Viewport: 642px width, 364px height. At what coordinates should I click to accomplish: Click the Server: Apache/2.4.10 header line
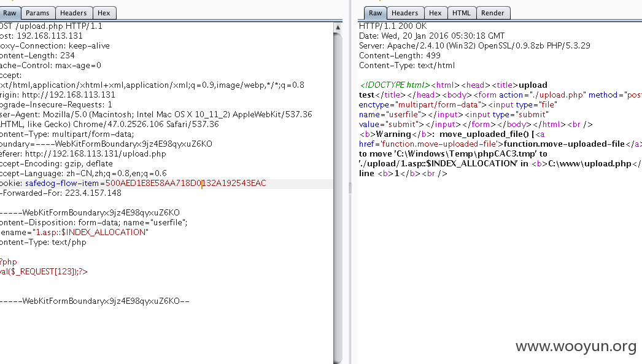pyautogui.click(x=474, y=45)
